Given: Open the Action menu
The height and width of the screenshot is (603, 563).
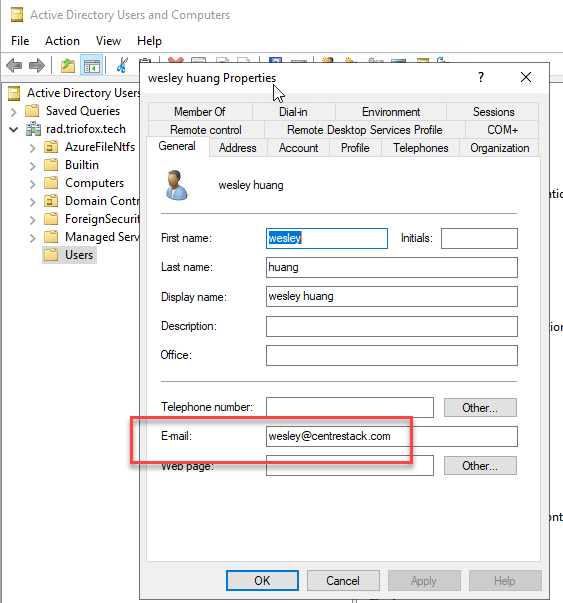Looking at the screenshot, I should (62, 41).
